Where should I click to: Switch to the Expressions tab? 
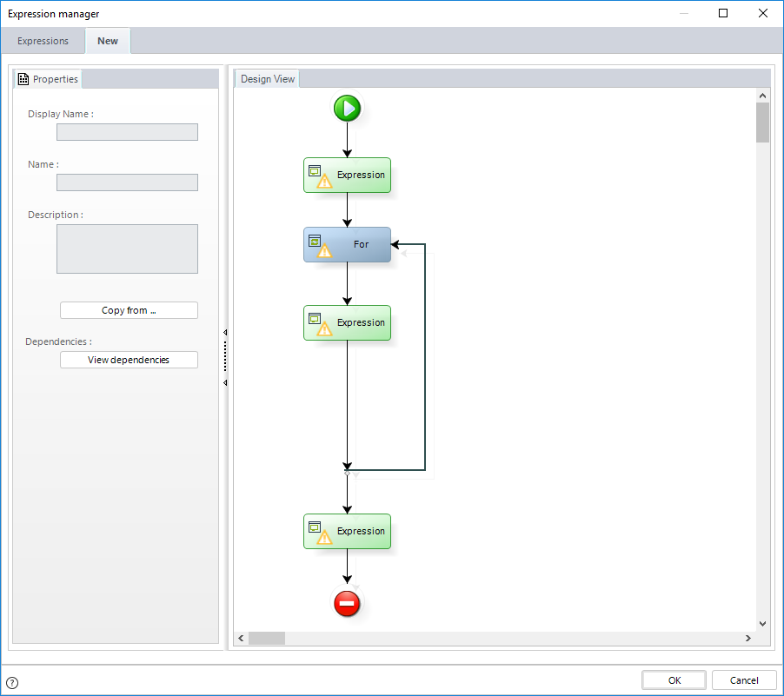point(43,41)
